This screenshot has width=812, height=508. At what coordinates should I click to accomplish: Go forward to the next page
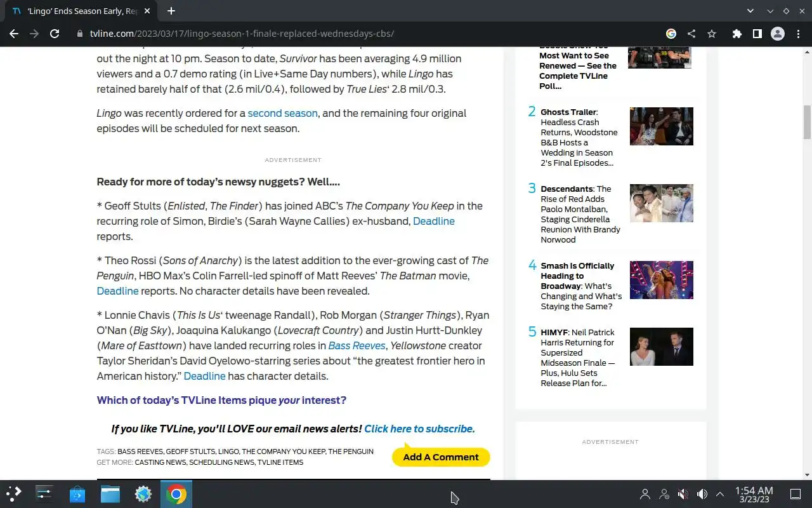[x=34, y=34]
